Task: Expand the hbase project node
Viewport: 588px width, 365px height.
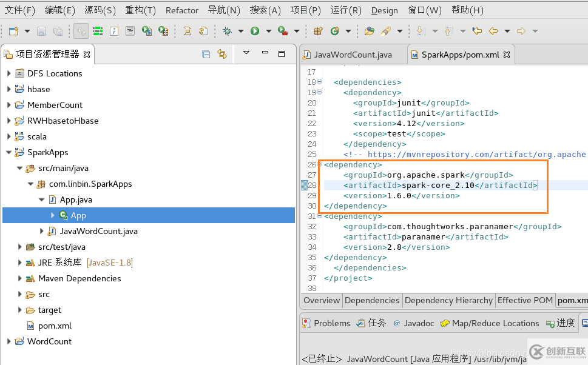Action: point(9,89)
